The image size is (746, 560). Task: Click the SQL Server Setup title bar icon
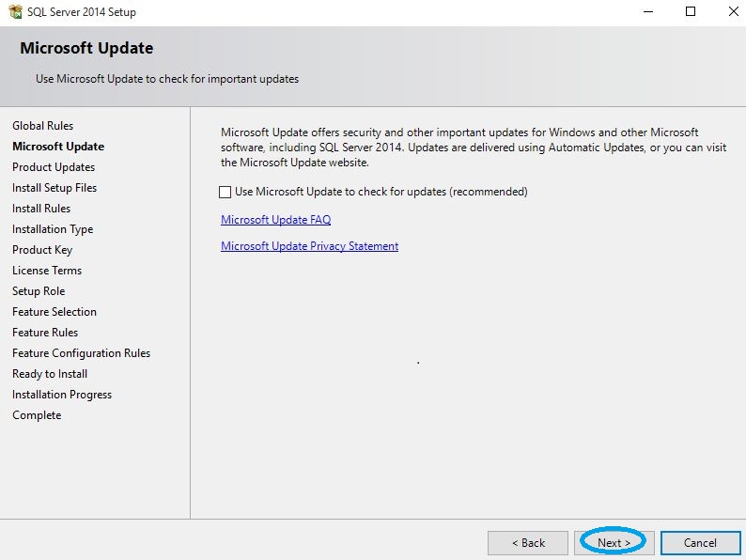[x=16, y=11]
